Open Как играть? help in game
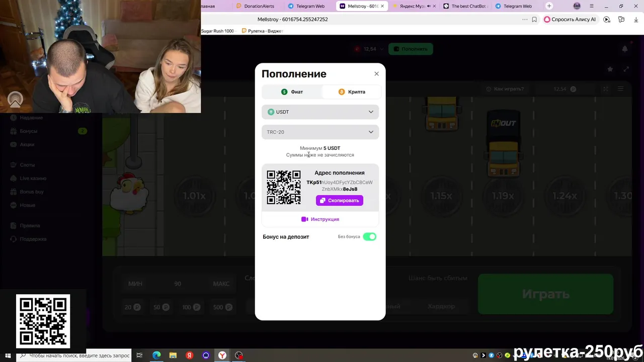Screen dimensions: 644x362 coord(505,89)
